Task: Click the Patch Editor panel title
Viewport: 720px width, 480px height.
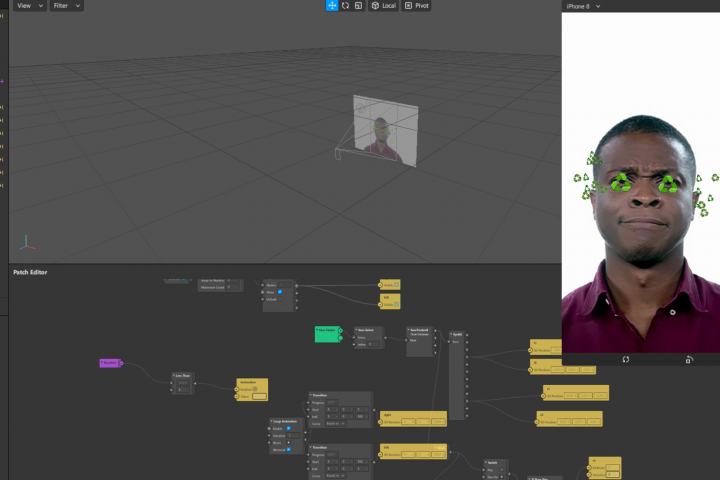Action: [30, 272]
